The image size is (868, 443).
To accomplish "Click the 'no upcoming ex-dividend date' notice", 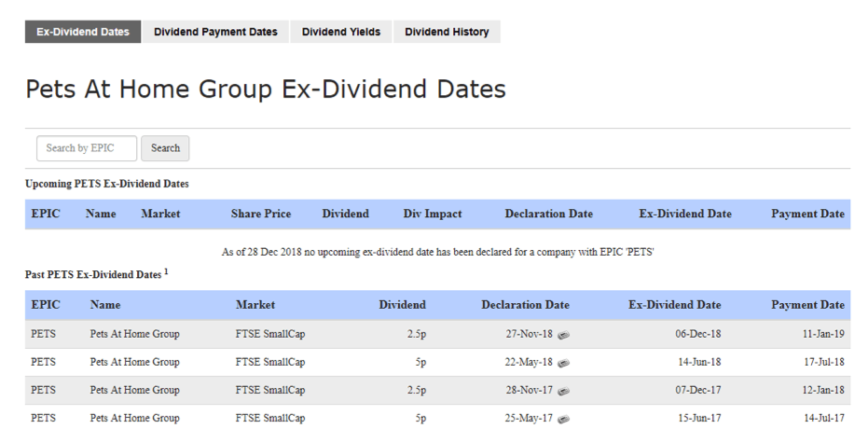I will click(x=438, y=253).
